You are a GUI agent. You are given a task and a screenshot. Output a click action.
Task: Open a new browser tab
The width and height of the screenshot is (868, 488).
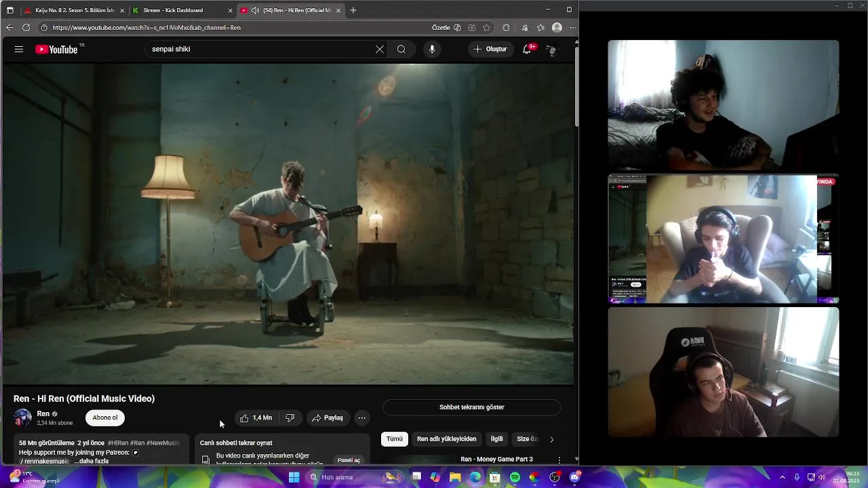[x=353, y=10]
